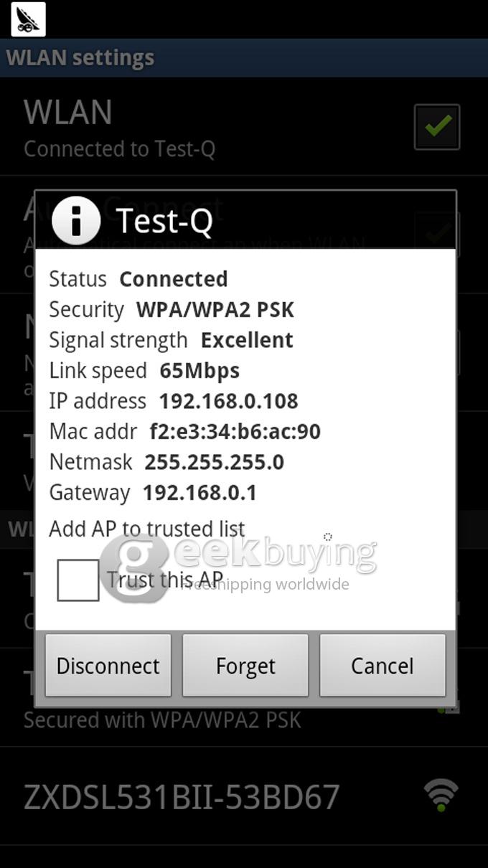This screenshot has width=488, height=868.
Task: Forget the Test-Q network
Action: point(245,666)
